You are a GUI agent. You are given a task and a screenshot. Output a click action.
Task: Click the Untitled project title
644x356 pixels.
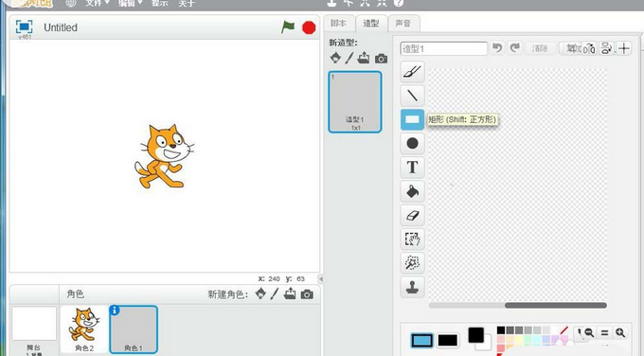61,27
